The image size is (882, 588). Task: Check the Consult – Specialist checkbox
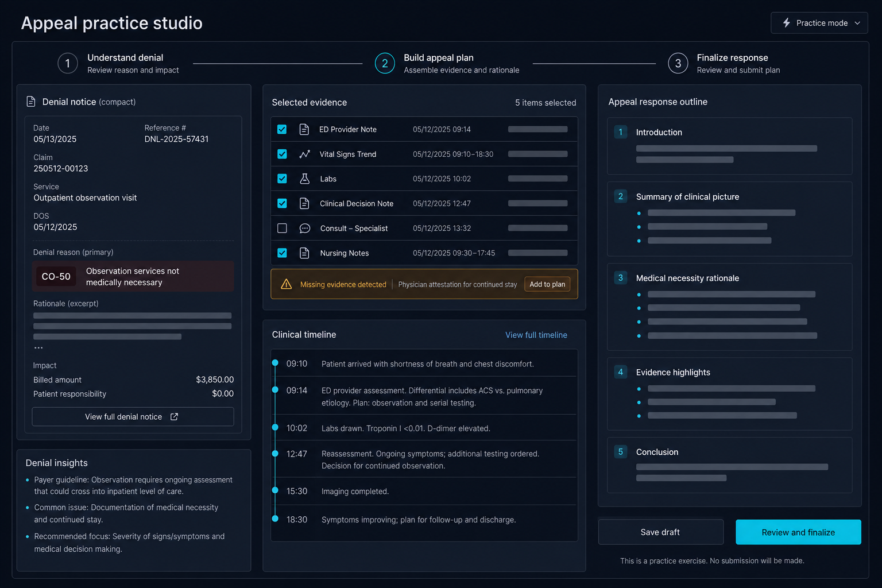click(x=282, y=228)
